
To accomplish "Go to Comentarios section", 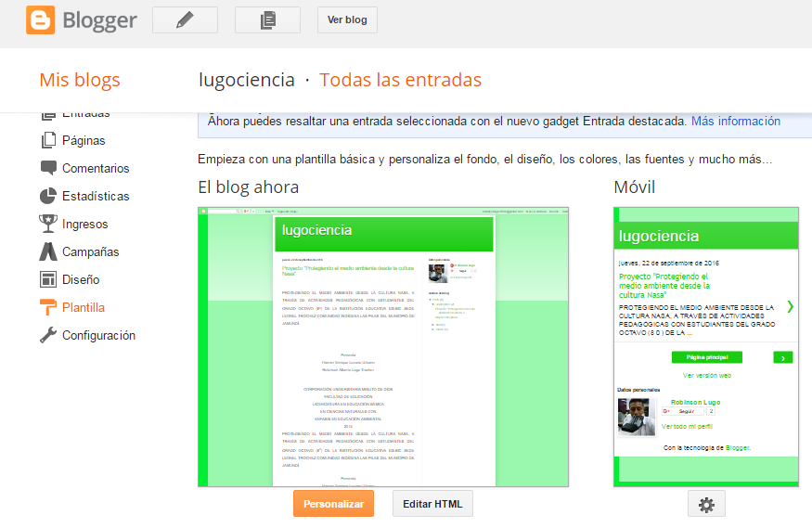I will pyautogui.click(x=96, y=168).
